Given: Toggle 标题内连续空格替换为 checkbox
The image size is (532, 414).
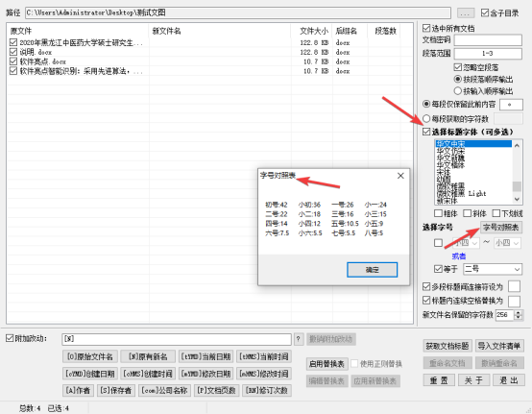Looking at the screenshot, I should click(426, 301).
